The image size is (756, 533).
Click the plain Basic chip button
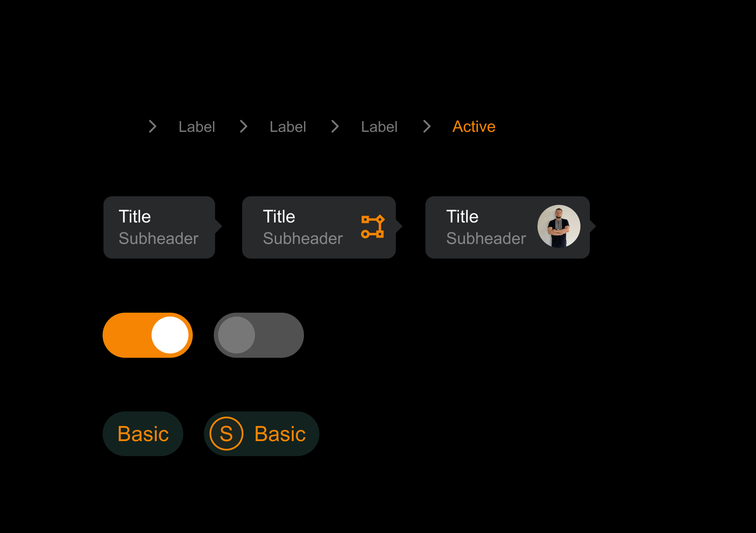click(143, 434)
